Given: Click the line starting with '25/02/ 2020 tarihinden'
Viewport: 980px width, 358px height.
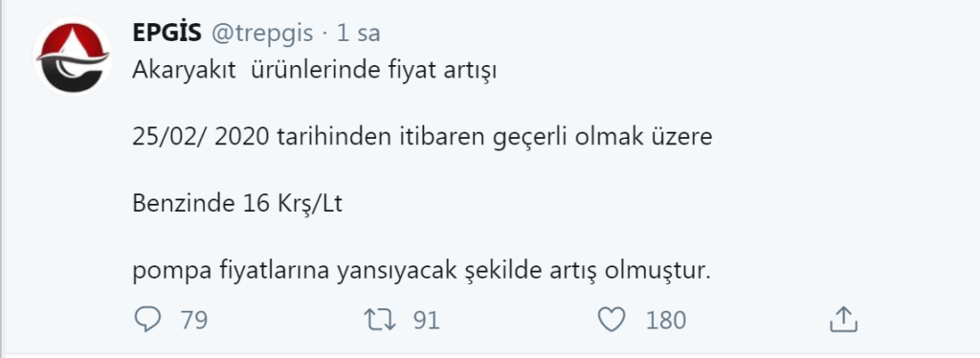Looking at the screenshot, I should (x=422, y=138).
